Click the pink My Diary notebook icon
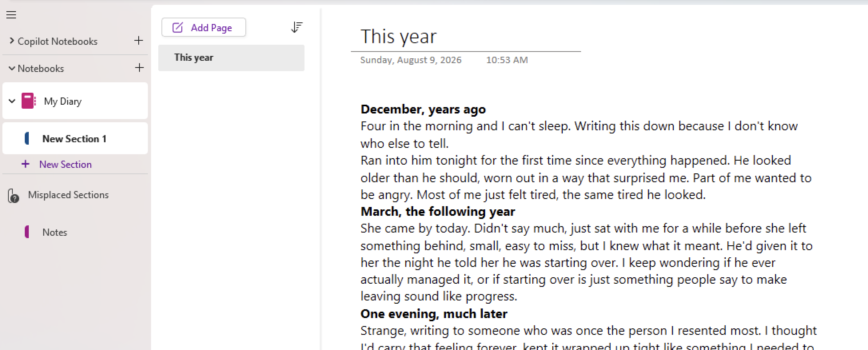The image size is (868, 350). tap(28, 101)
